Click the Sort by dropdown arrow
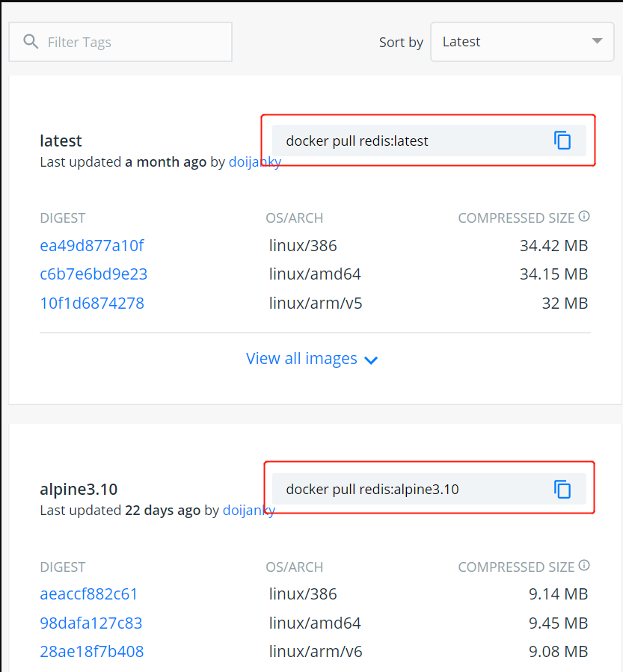The width and height of the screenshot is (623, 672). [597, 41]
